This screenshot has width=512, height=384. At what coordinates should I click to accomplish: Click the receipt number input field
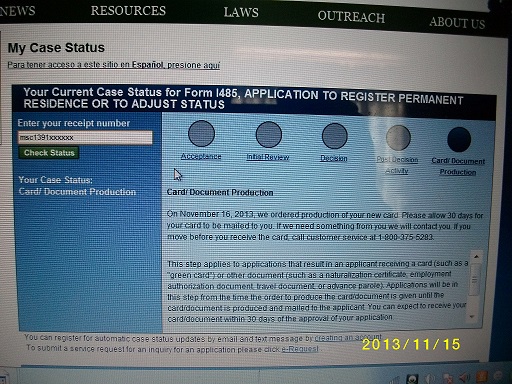(x=85, y=137)
